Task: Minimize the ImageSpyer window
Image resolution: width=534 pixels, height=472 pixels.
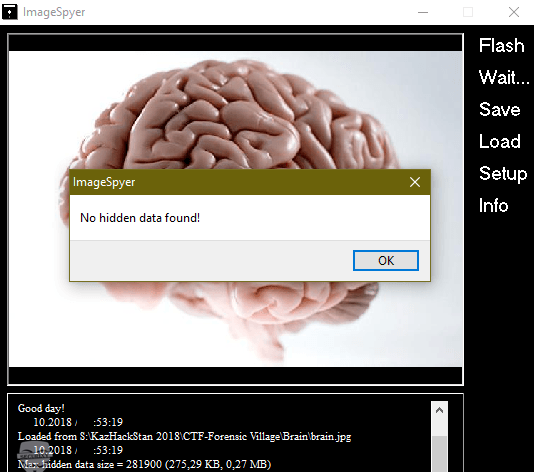Action: pyautogui.click(x=423, y=12)
